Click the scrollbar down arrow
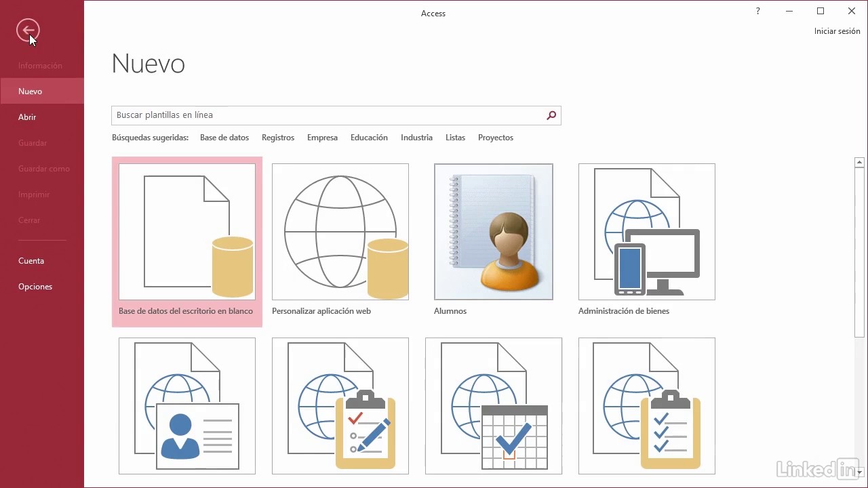 (x=860, y=471)
